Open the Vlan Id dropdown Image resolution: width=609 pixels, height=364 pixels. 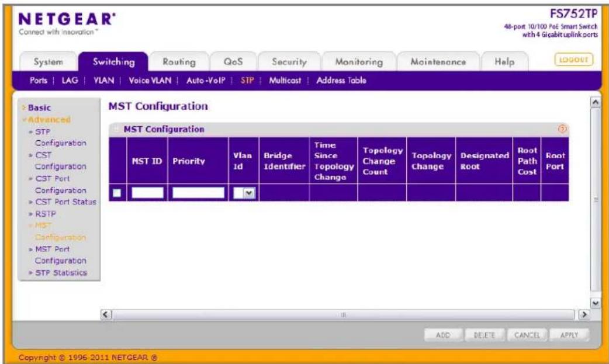(244, 193)
